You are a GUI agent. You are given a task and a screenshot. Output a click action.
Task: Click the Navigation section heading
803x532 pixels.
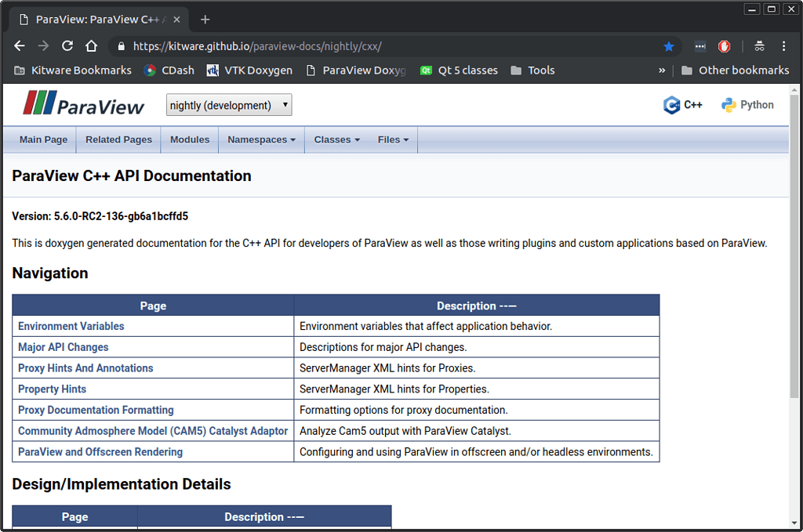pos(50,273)
